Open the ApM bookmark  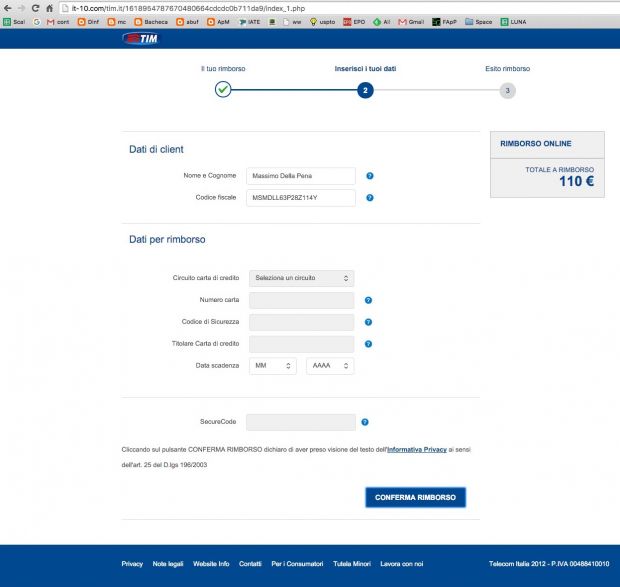click(x=218, y=22)
